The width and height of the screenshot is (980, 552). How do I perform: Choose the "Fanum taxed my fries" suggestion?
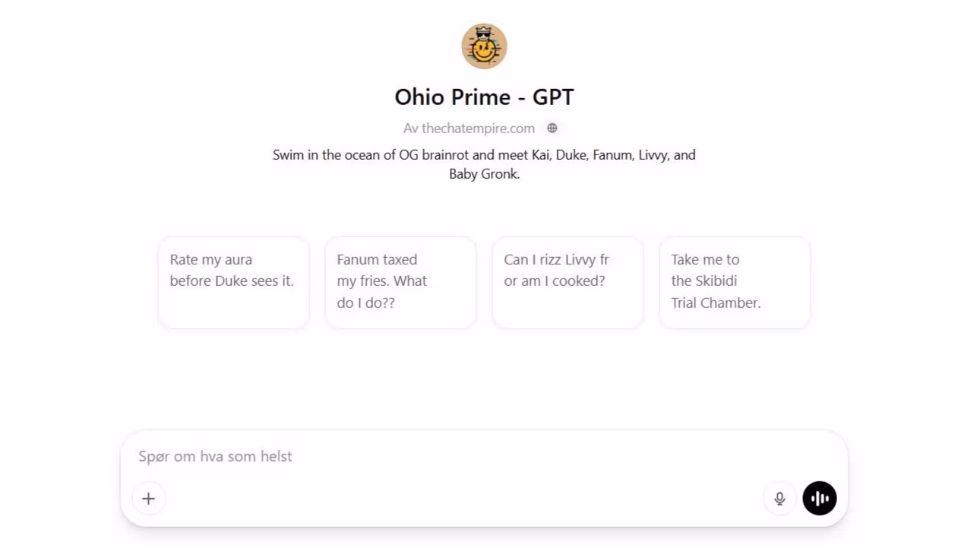[400, 282]
